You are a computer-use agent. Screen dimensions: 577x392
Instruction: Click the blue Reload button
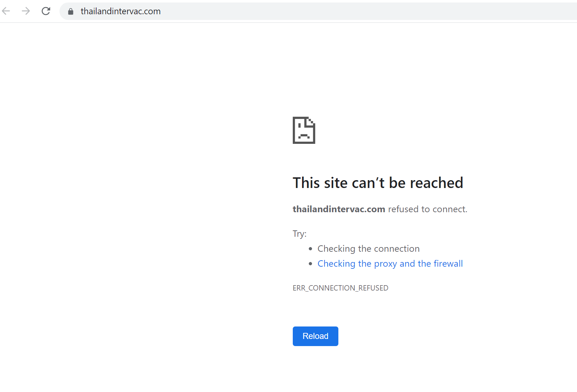[x=315, y=336]
